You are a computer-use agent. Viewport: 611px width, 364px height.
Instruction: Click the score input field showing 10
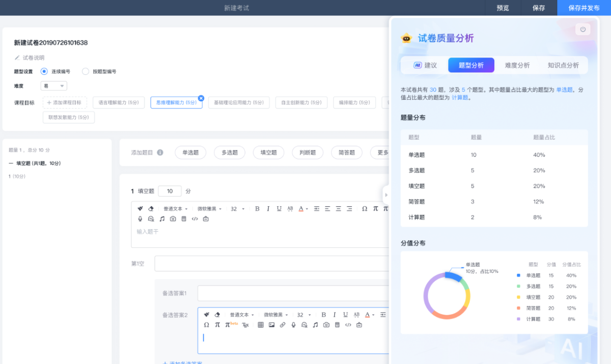pyautogui.click(x=170, y=191)
